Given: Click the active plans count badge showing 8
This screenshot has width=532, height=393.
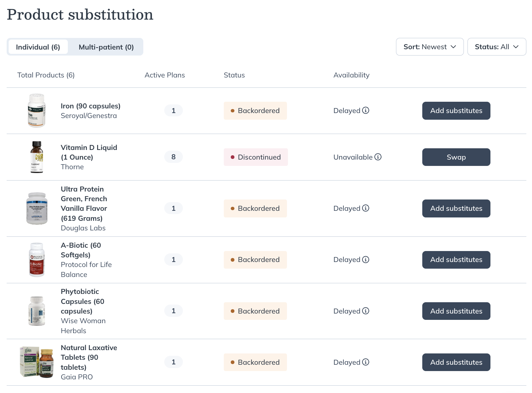Looking at the screenshot, I should 173,157.
